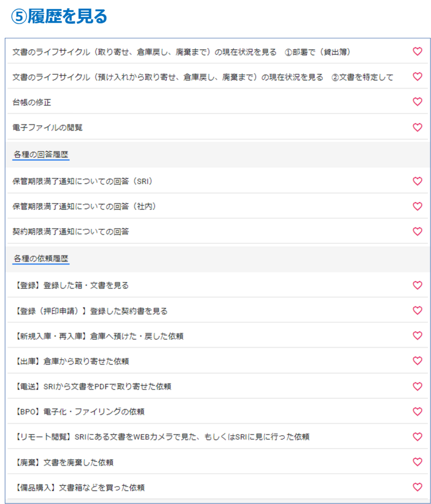
Task: Toggle heart for 保管期限満了通知についての回答（社内）
Action: pos(417,206)
